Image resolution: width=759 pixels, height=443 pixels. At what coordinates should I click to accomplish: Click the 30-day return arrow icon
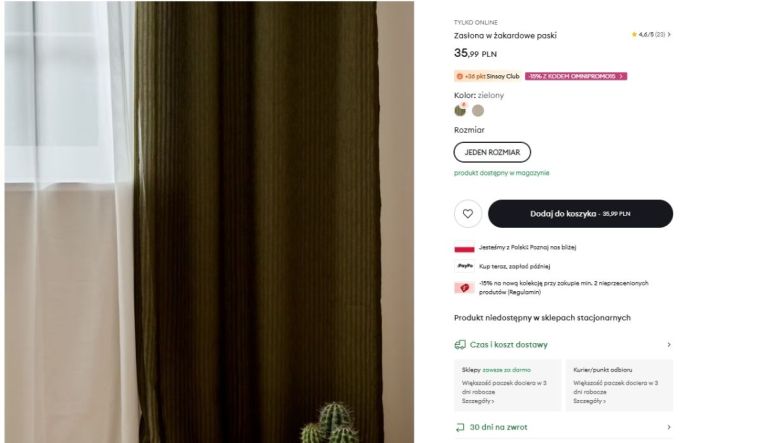tap(460, 428)
